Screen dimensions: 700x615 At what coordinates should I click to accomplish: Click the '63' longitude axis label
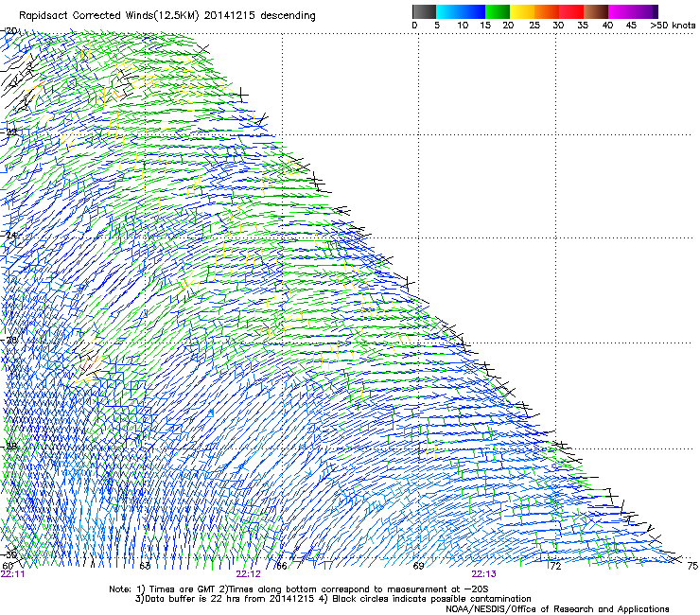145,566
